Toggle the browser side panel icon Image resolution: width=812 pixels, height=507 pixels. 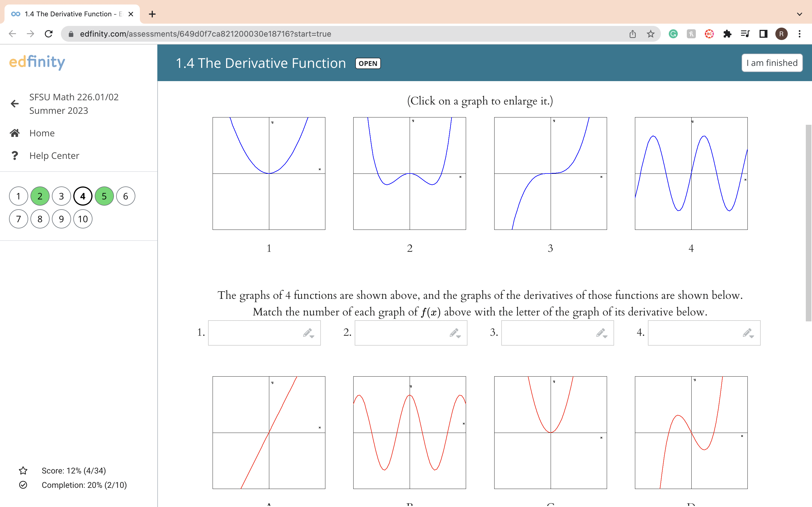763,34
